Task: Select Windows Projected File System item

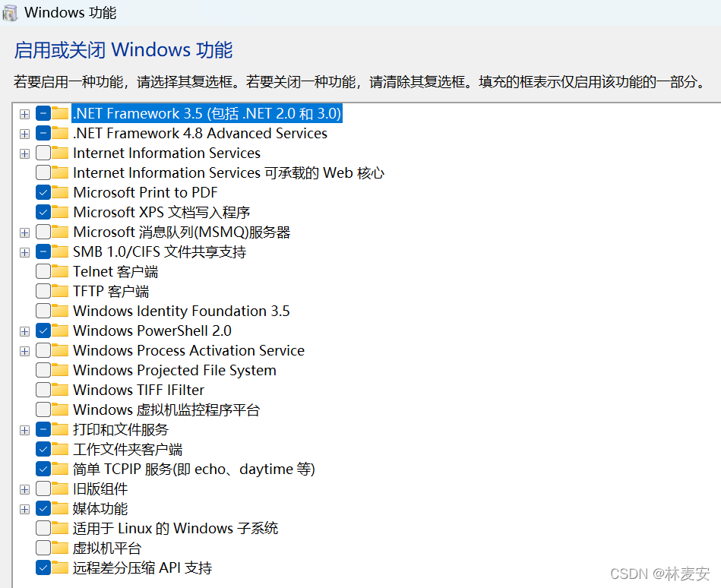Action: click(174, 371)
